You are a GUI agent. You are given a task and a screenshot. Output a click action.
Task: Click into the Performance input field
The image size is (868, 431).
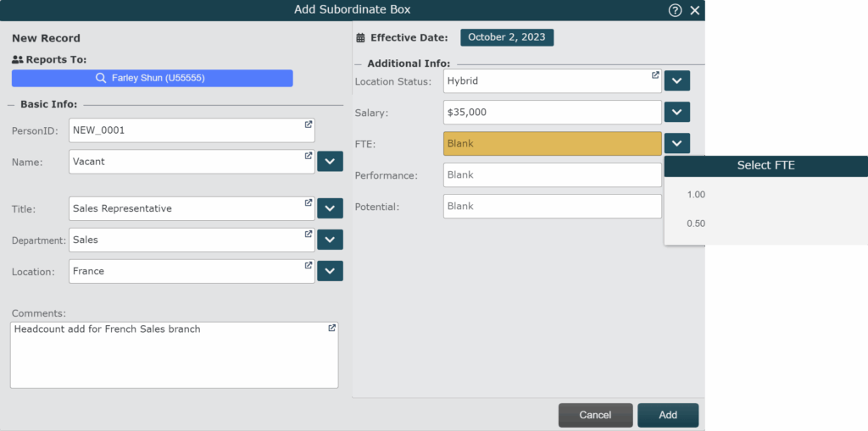pos(552,175)
